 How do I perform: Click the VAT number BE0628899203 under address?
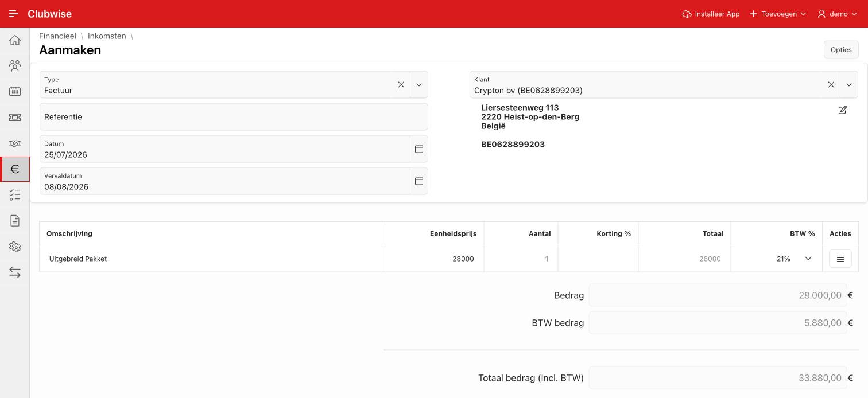click(x=513, y=145)
